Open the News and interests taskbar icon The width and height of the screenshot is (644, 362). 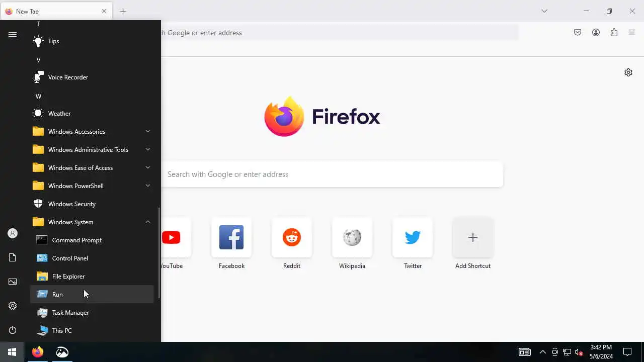click(x=525, y=352)
